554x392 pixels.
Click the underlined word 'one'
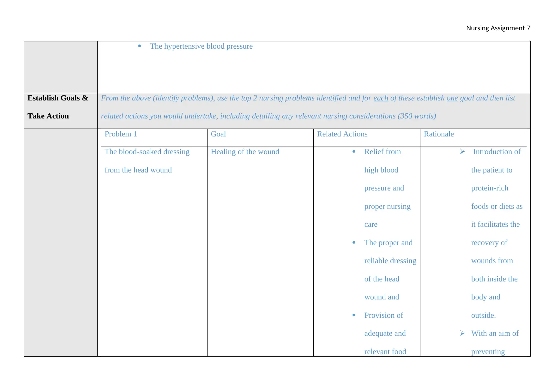(452, 98)
